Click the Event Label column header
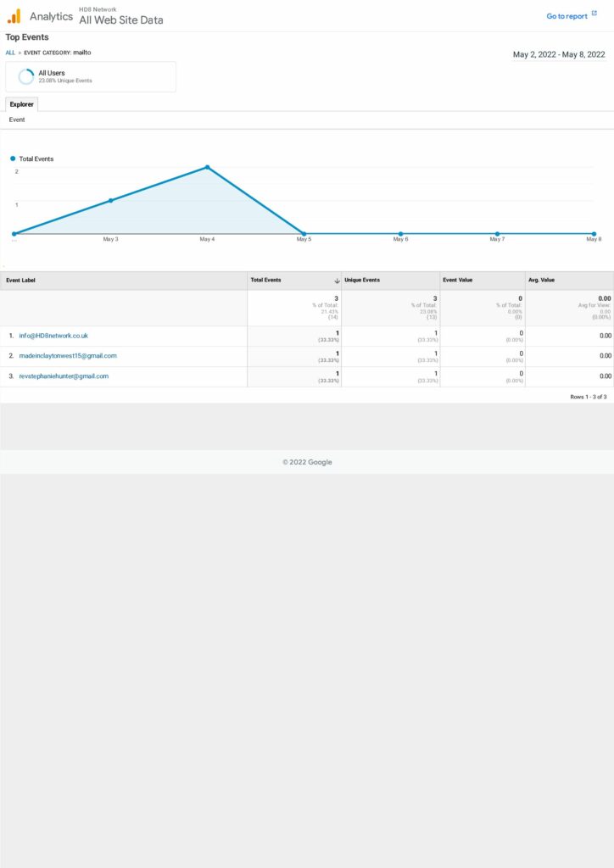This screenshot has height=868, width=614. tap(21, 280)
